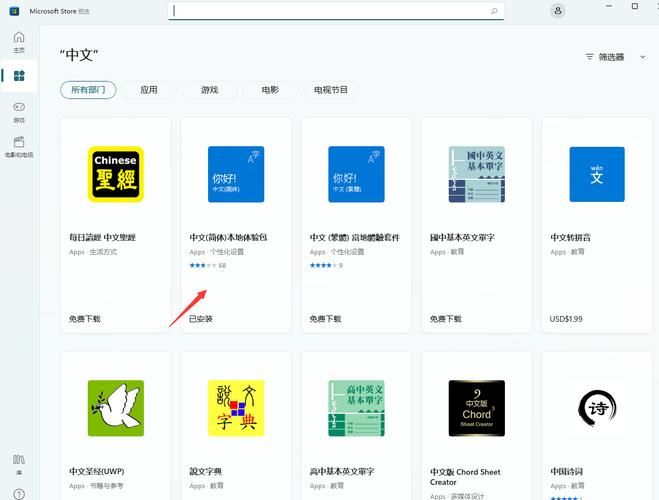Open the 中文转拼音 app icon
This screenshot has width=659, height=500.
tap(597, 174)
